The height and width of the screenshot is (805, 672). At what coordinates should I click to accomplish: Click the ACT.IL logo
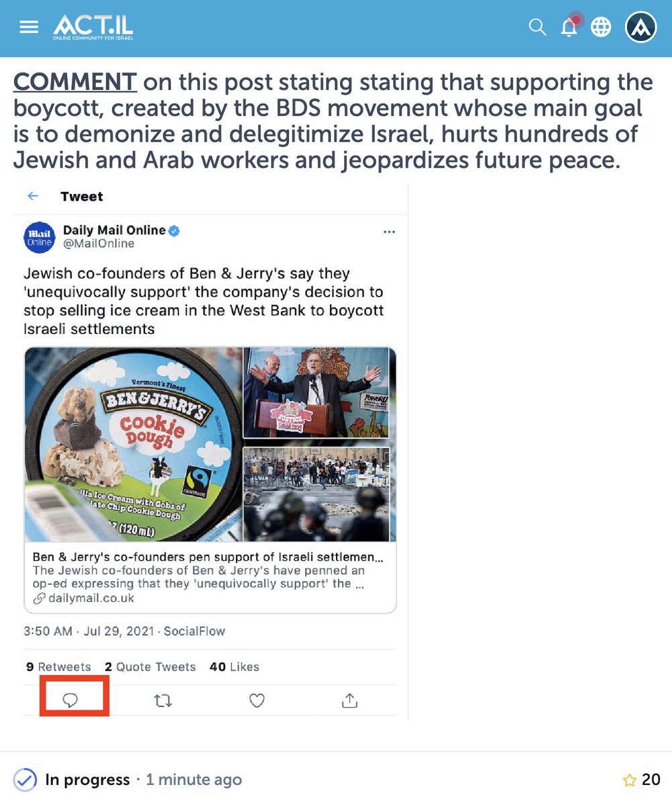tap(93, 27)
